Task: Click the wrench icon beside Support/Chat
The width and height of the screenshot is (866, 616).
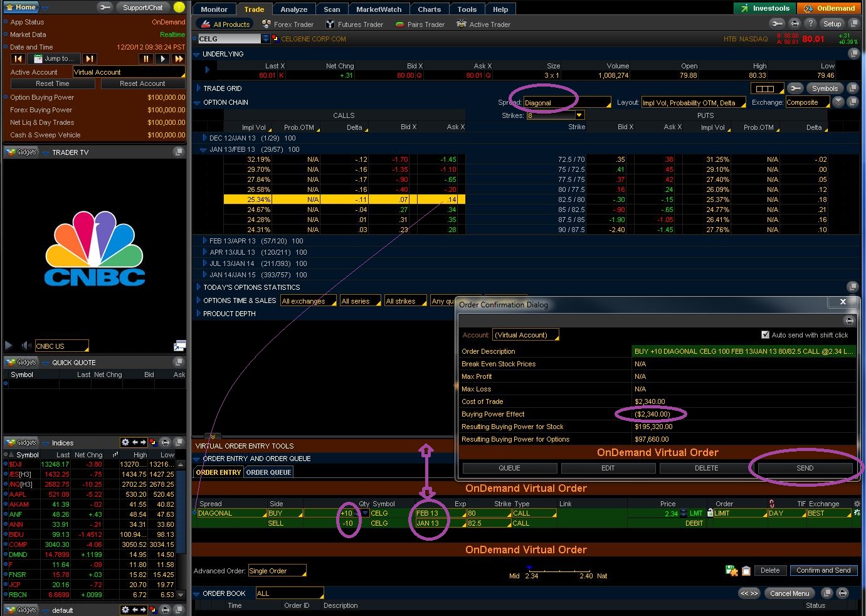Action: (x=105, y=8)
